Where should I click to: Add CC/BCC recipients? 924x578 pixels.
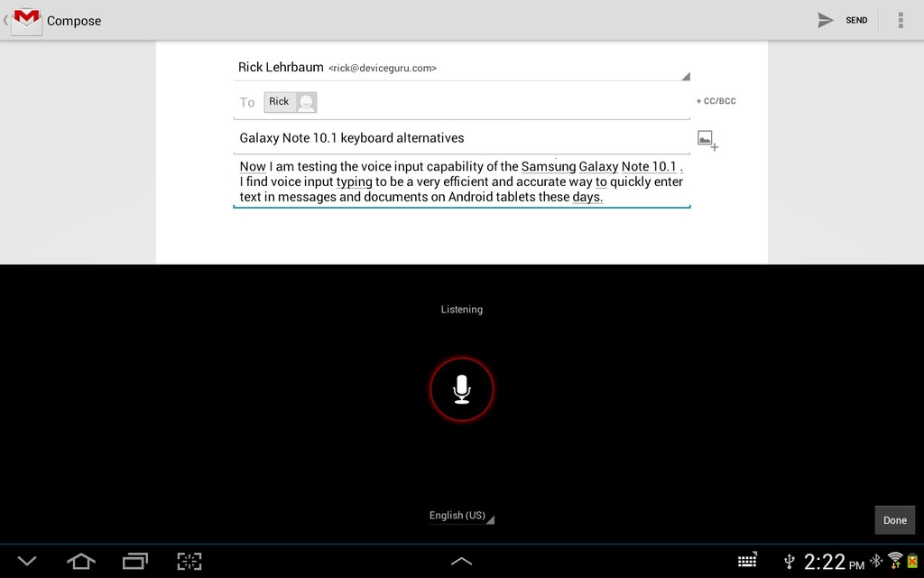click(x=716, y=101)
